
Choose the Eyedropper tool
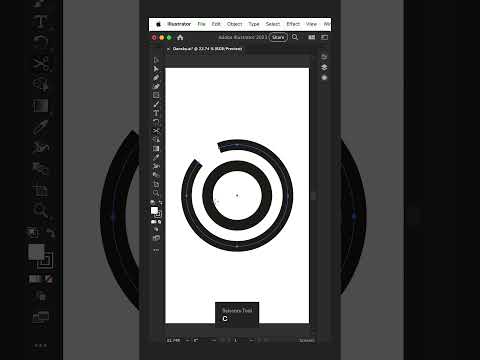tap(156, 157)
